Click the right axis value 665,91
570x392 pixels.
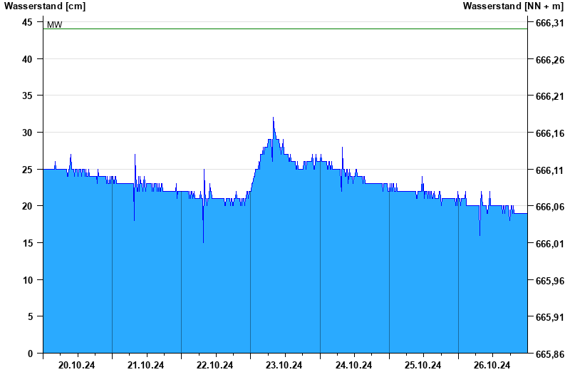coord(550,317)
